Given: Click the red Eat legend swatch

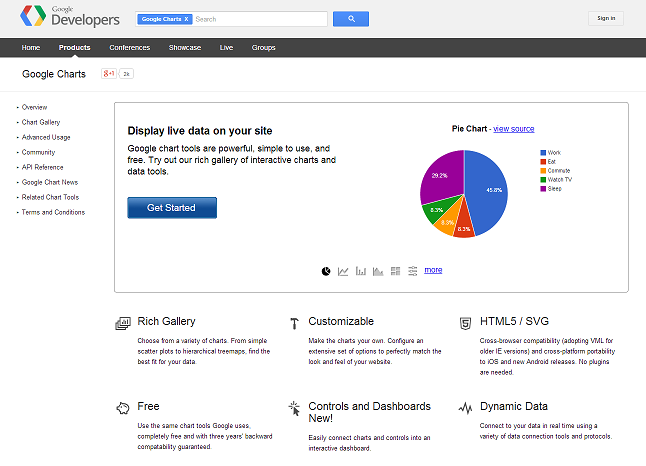Looking at the screenshot, I should coord(543,162).
